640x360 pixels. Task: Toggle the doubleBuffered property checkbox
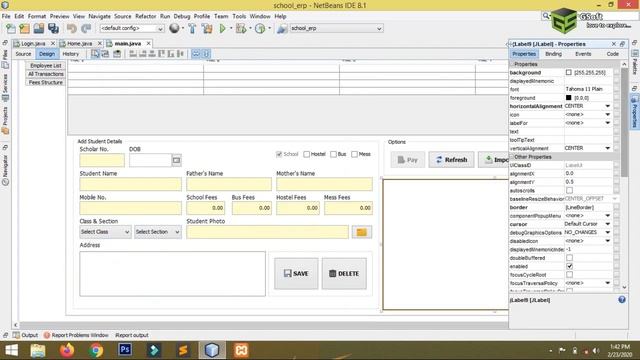pyautogui.click(x=569, y=258)
